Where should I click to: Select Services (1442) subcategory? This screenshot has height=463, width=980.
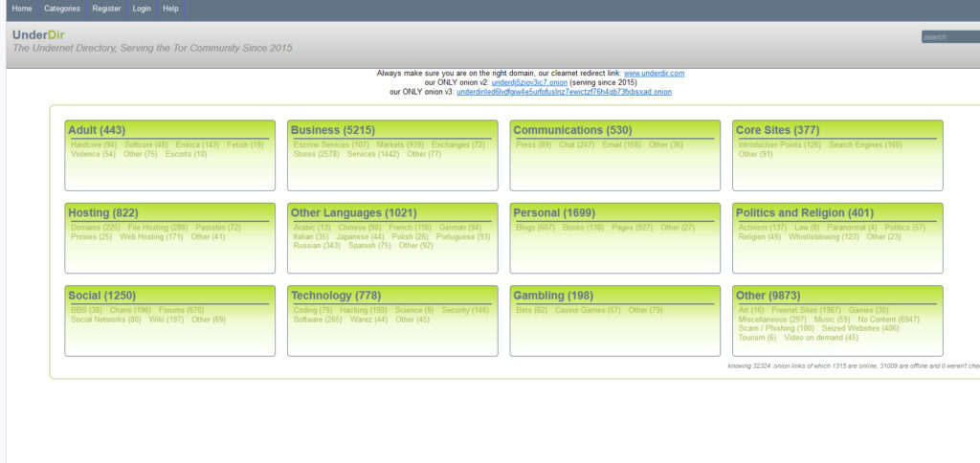pyautogui.click(x=373, y=154)
